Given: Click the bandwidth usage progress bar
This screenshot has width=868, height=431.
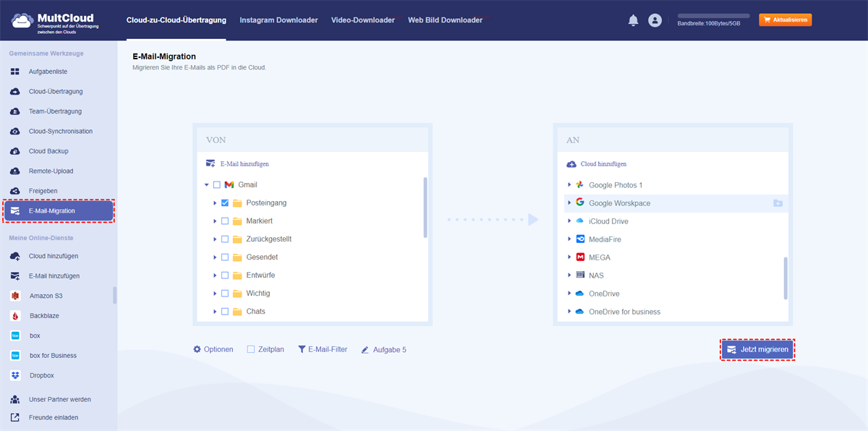Looking at the screenshot, I should (713, 16).
